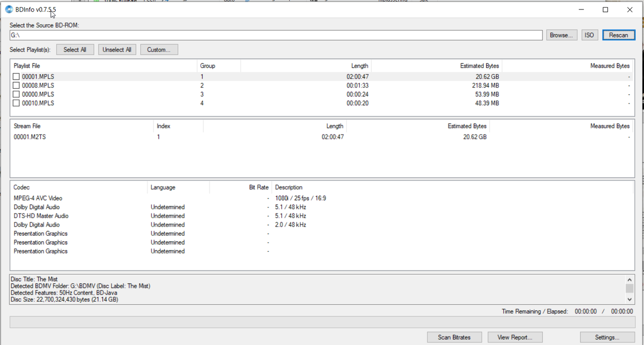Select the 2.0 / 48 kHz Dolby Digital Audio row
The height and width of the screenshot is (345, 644).
(x=321, y=225)
